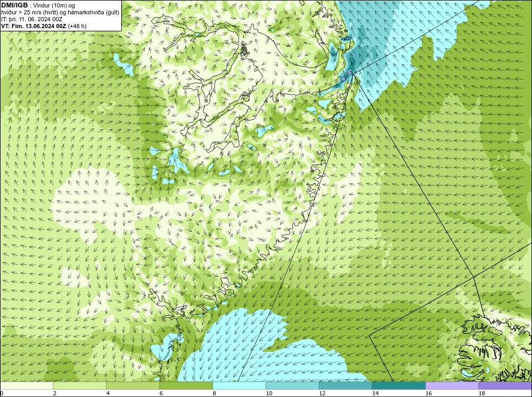
Task: Click the legend scale label 10
Action: point(269,393)
